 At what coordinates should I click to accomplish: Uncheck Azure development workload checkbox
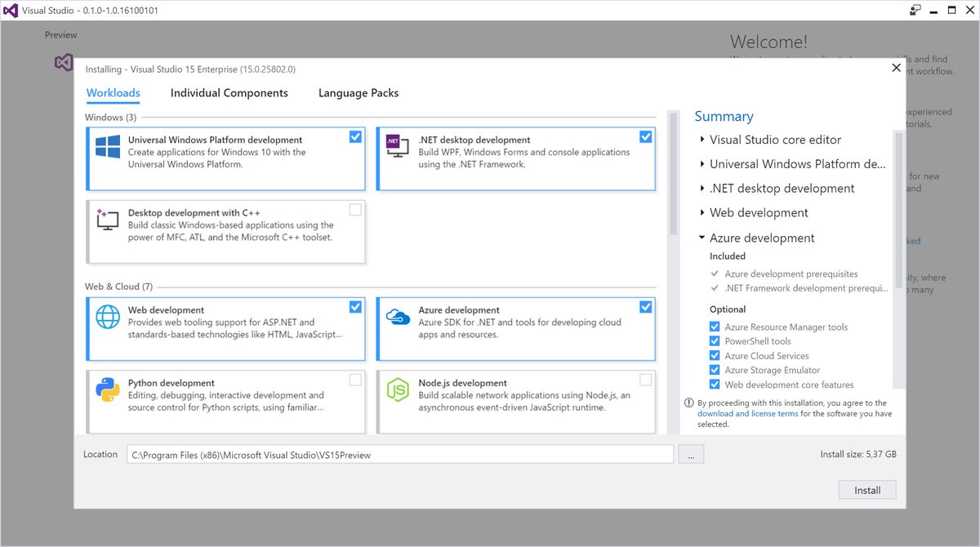[x=646, y=307]
